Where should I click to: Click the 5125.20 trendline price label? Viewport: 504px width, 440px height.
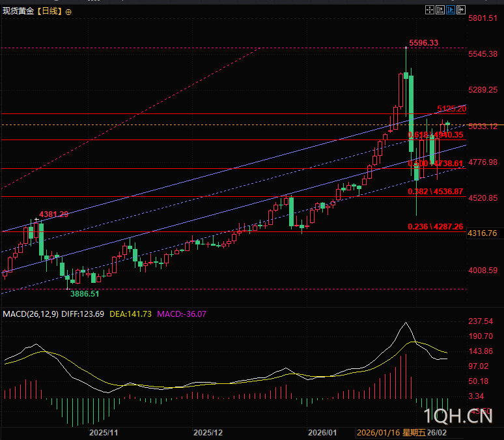[x=452, y=109]
